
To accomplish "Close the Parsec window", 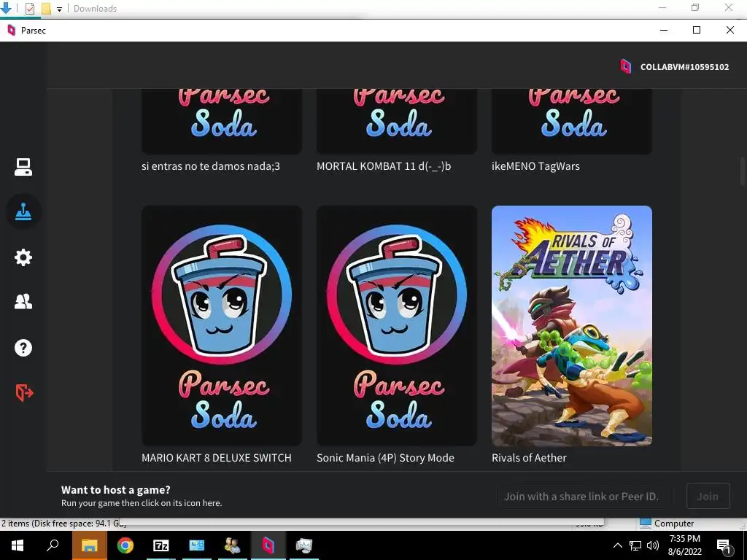I will tap(729, 30).
